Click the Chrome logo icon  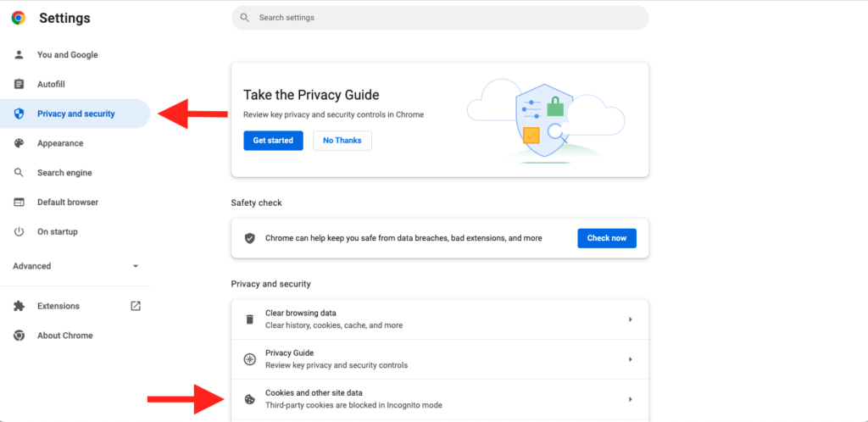pos(18,18)
